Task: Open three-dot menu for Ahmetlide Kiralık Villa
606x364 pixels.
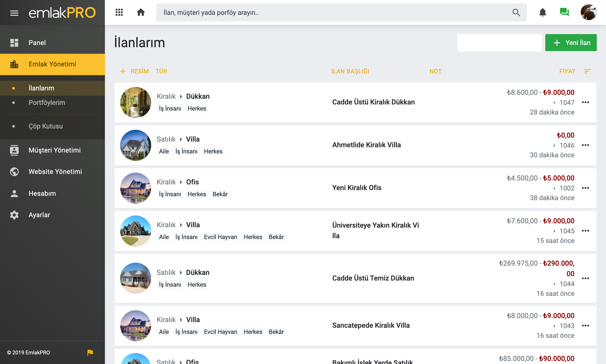Action: click(x=585, y=145)
